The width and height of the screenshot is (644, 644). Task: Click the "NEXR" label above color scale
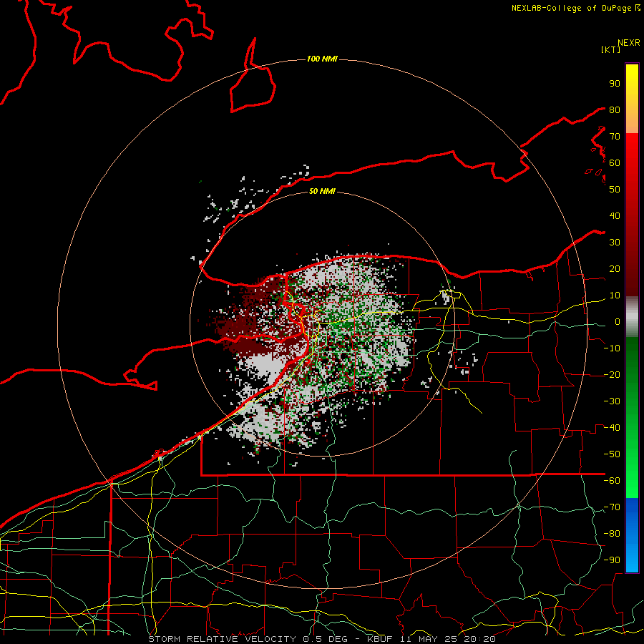(629, 43)
